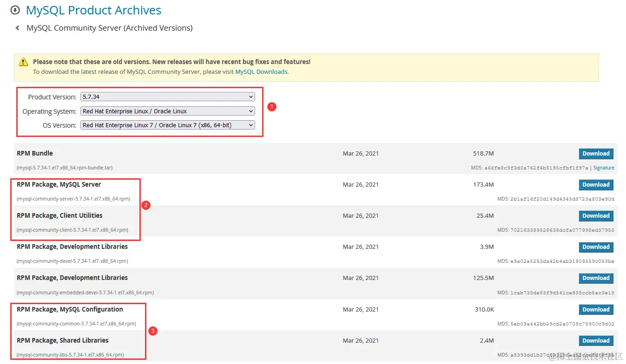Screen dimensions: 626x364
Task: Click the RPM Bundle row title
Action: (35, 153)
